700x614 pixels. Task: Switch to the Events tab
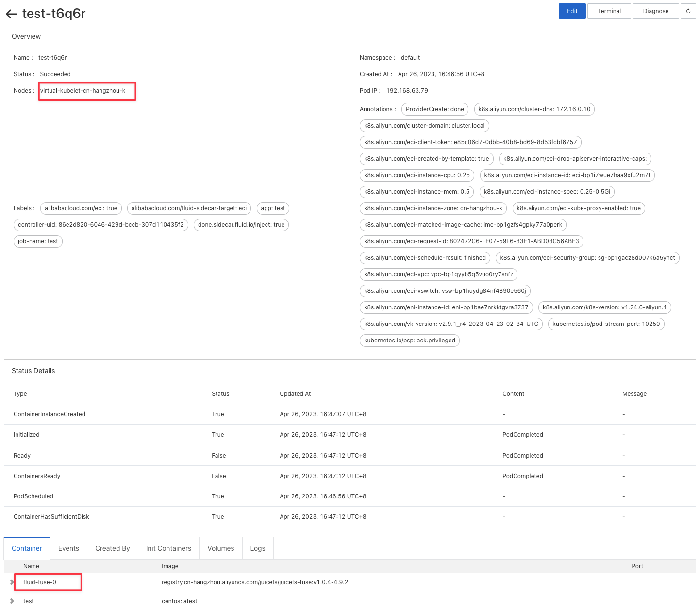pyautogui.click(x=68, y=548)
